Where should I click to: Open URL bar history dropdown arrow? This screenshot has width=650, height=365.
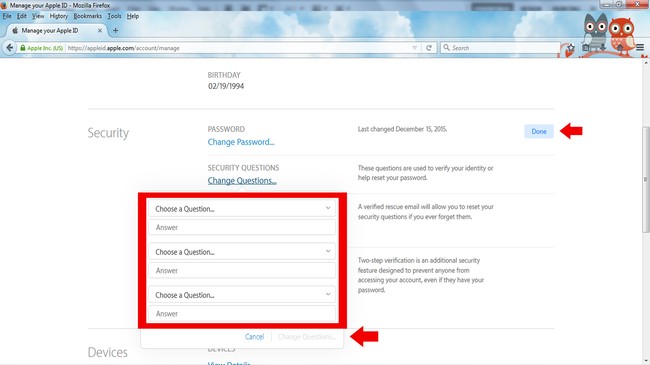tap(415, 48)
